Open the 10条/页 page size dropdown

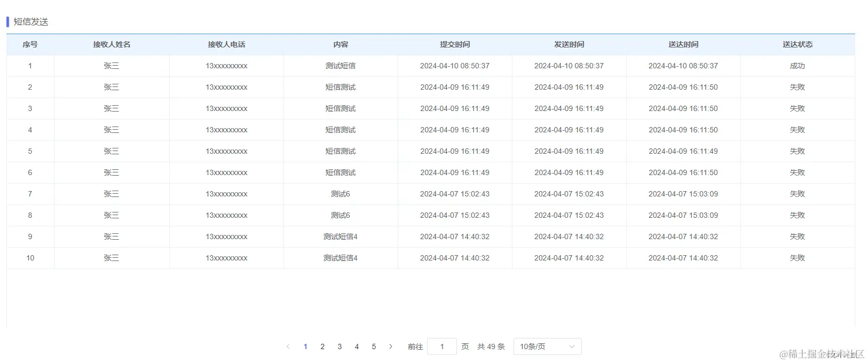pos(547,346)
